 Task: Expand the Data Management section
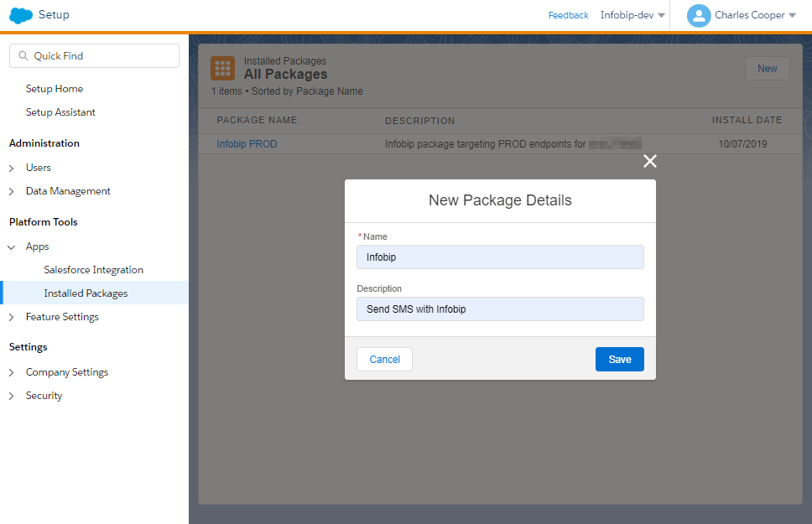pyautogui.click(x=12, y=191)
